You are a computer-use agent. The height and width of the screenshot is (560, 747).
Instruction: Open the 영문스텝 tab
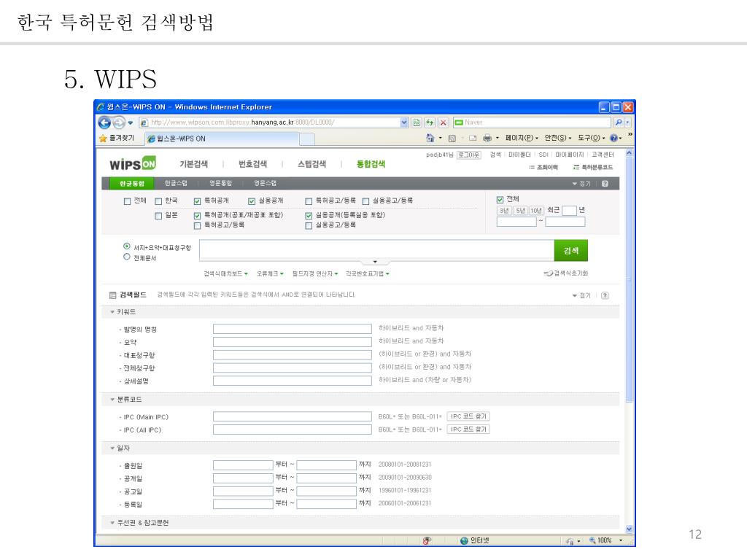click(x=265, y=183)
